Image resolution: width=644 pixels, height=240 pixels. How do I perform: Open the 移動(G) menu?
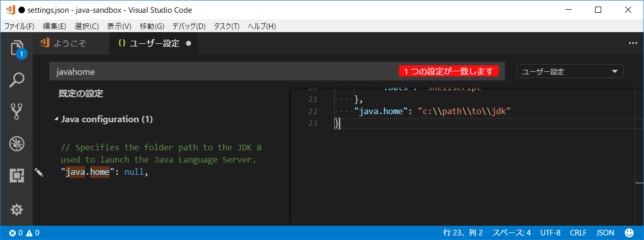152,26
